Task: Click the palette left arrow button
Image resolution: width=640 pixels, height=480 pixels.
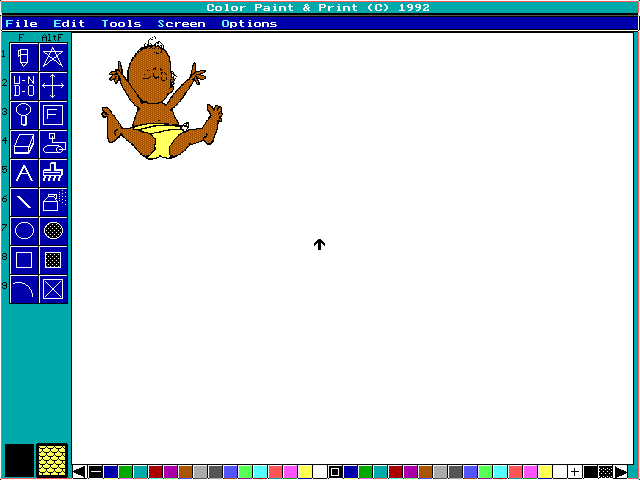Action: [80, 472]
